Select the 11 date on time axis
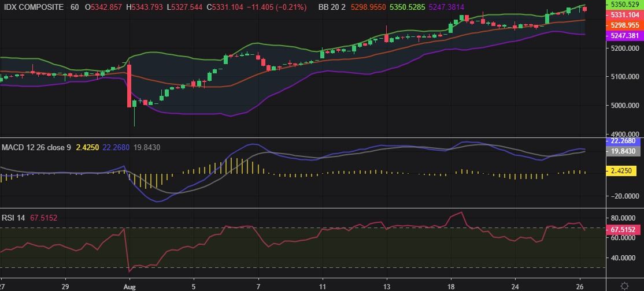Screen dimensions: 644x291 point(322,286)
